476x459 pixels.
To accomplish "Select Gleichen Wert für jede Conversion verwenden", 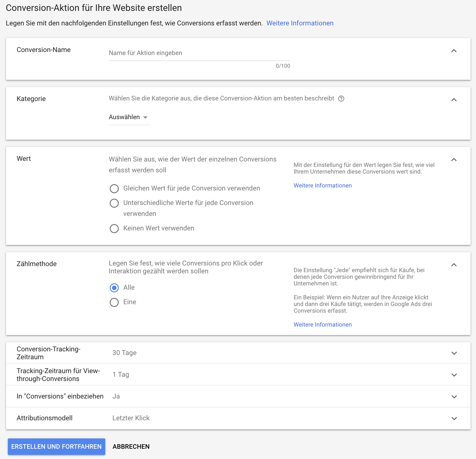I will click(114, 189).
